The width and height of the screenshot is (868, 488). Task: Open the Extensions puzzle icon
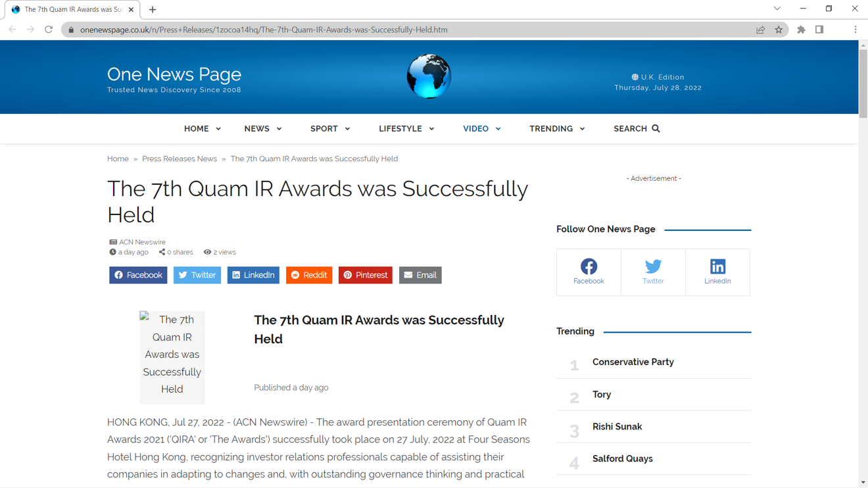pyautogui.click(x=801, y=30)
